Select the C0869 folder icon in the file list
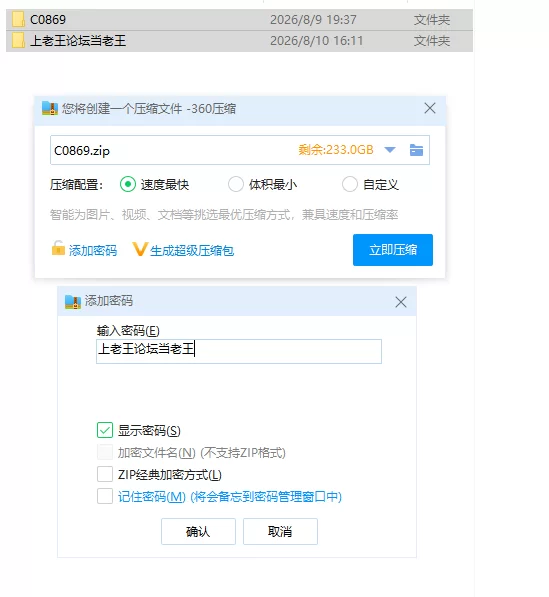This screenshot has height=597, width=549. [18, 19]
